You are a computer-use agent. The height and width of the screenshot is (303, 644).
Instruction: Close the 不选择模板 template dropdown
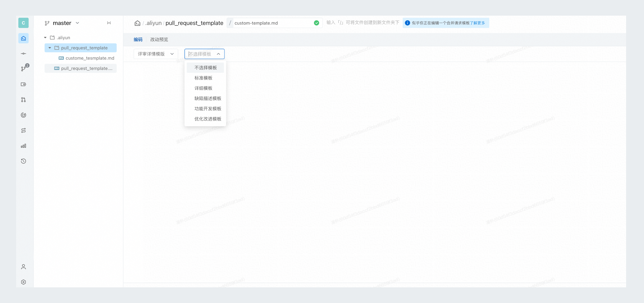tap(205, 54)
